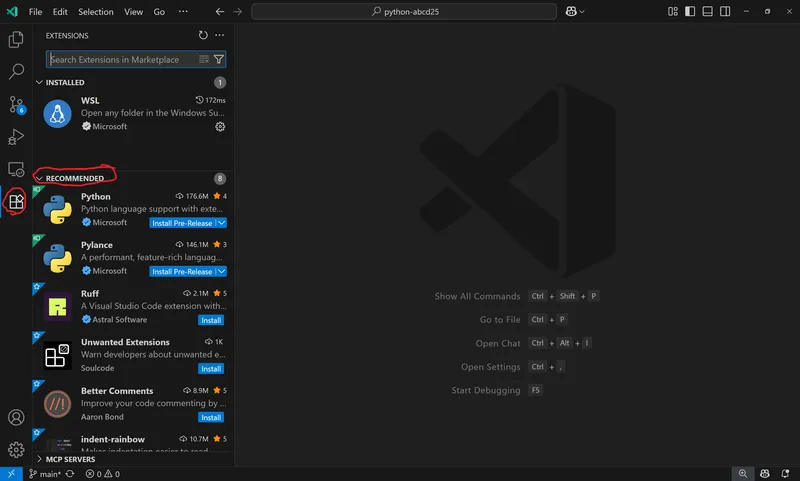800x481 pixels.
Task: Click the Visual Studio Code logo in the title bar
Action: point(12,11)
